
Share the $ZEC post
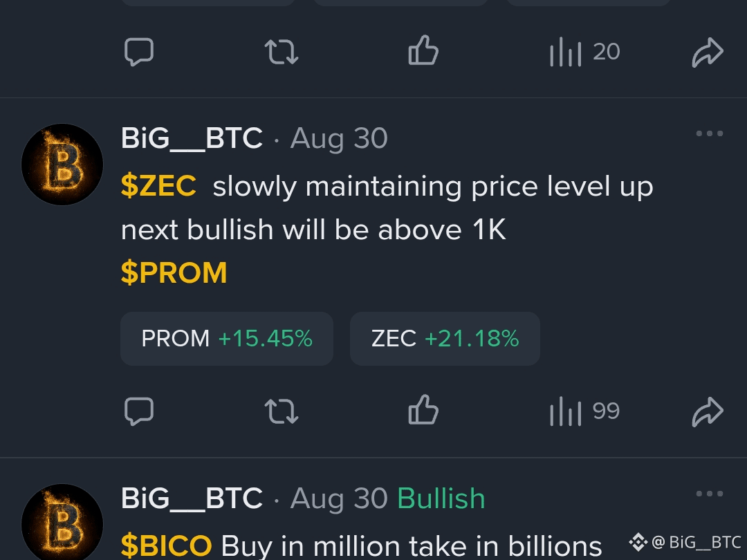coord(708,411)
